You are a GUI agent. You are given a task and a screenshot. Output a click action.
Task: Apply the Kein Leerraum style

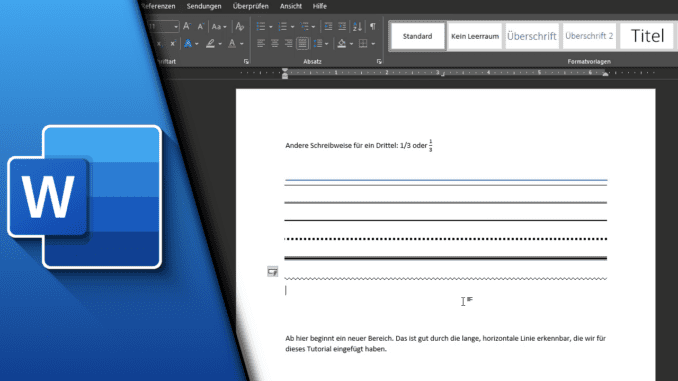click(x=475, y=36)
